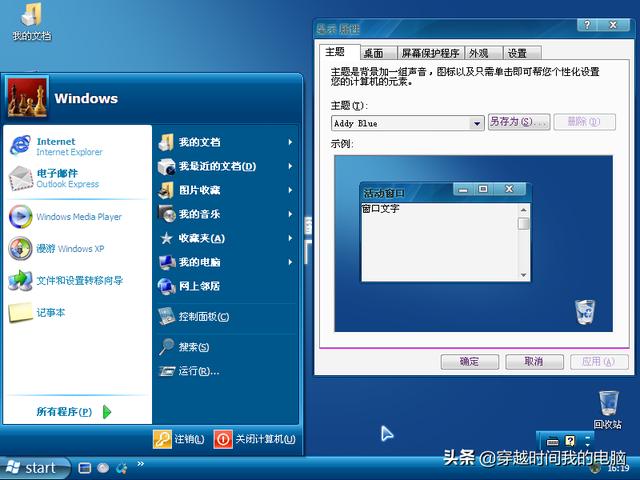Expand 我最近的文档 submenu arrow
The height and width of the screenshot is (480, 640).
coord(290,166)
